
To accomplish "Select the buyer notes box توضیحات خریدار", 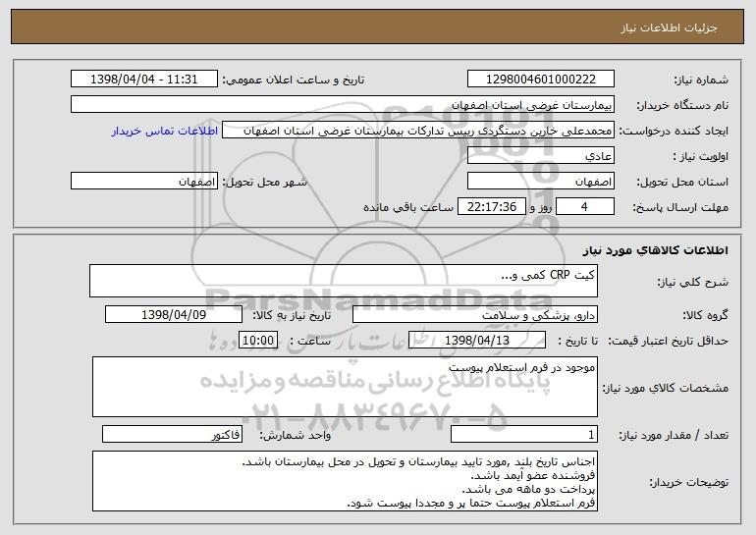I will (x=345, y=481).
